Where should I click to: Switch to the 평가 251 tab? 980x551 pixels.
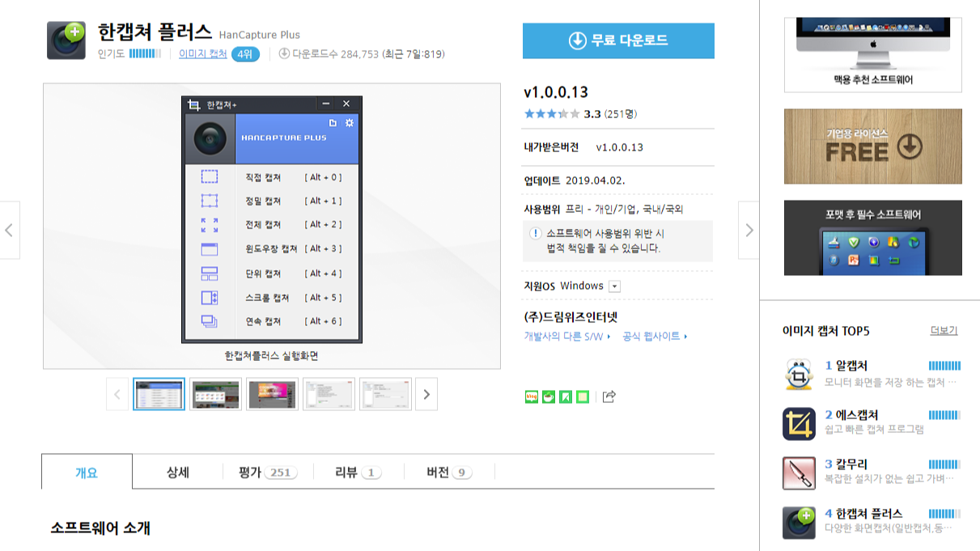(x=268, y=473)
